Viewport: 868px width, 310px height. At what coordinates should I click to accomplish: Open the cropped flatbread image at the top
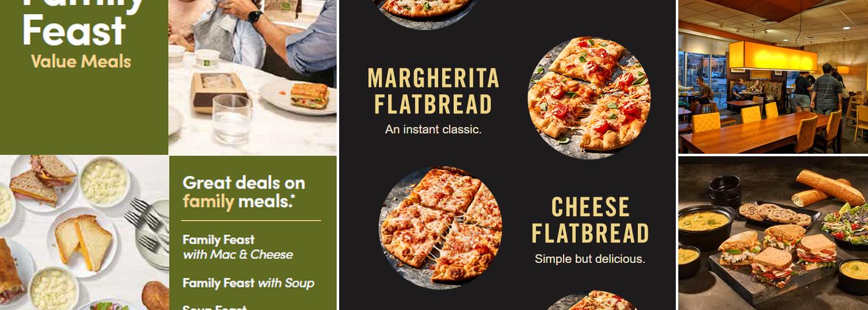tap(425, 12)
